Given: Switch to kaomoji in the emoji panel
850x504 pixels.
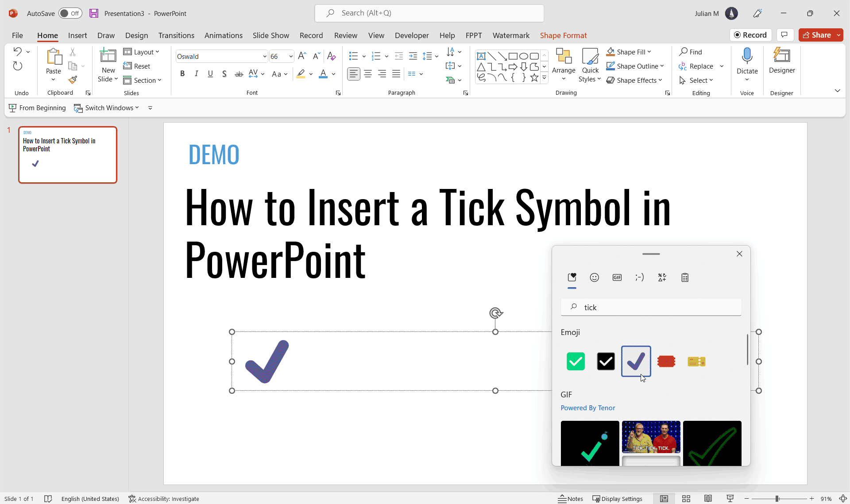Looking at the screenshot, I should click(x=640, y=277).
